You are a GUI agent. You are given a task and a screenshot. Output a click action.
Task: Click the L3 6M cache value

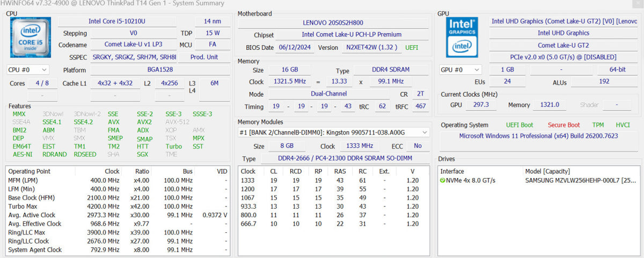[x=214, y=84]
